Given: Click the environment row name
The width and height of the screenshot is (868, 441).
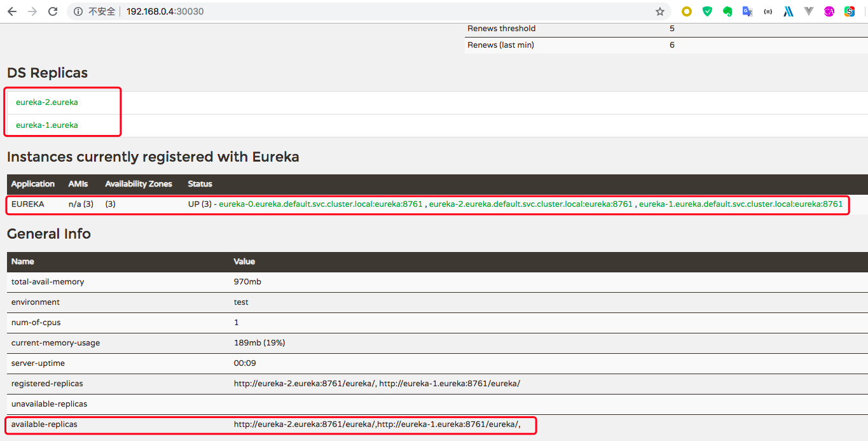Looking at the screenshot, I should (x=36, y=302).
